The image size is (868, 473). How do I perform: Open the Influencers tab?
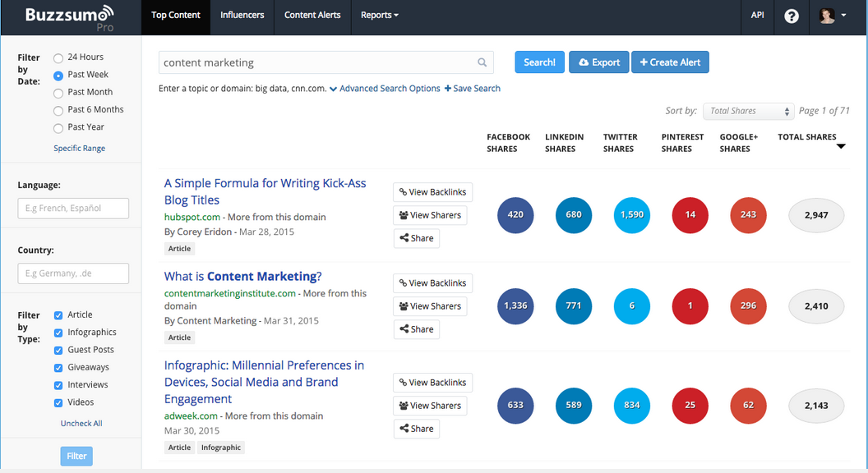[242, 16]
